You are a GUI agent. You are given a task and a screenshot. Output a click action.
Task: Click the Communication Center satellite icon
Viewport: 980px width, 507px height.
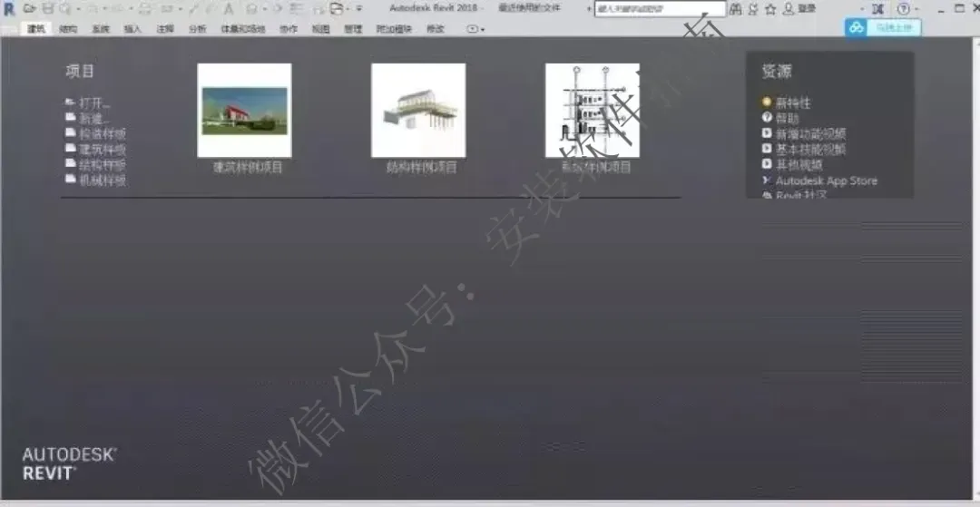point(753,9)
